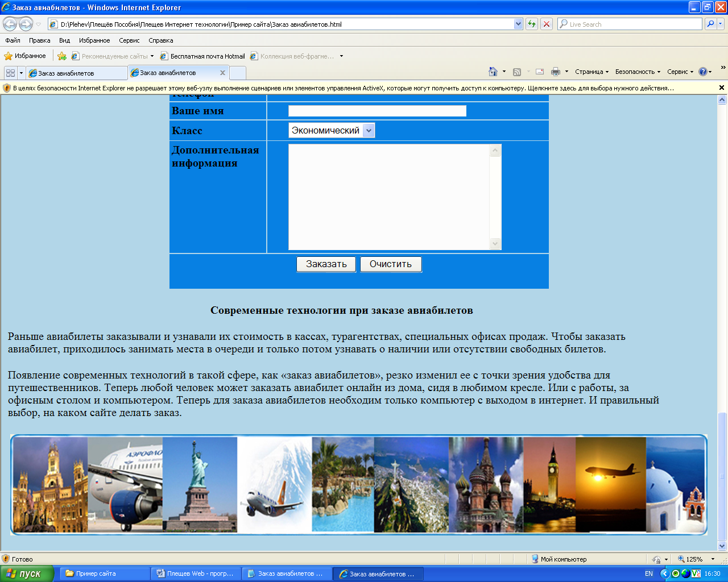This screenshot has width=728, height=582.
Task: Open Бесплатная почта Hotmail link
Action: [x=203, y=56]
